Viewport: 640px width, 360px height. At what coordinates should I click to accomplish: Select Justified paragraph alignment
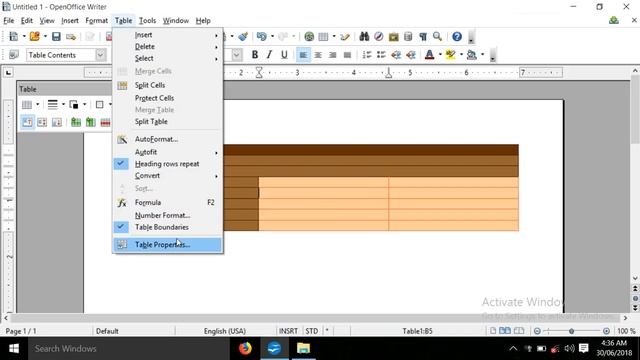click(347, 55)
